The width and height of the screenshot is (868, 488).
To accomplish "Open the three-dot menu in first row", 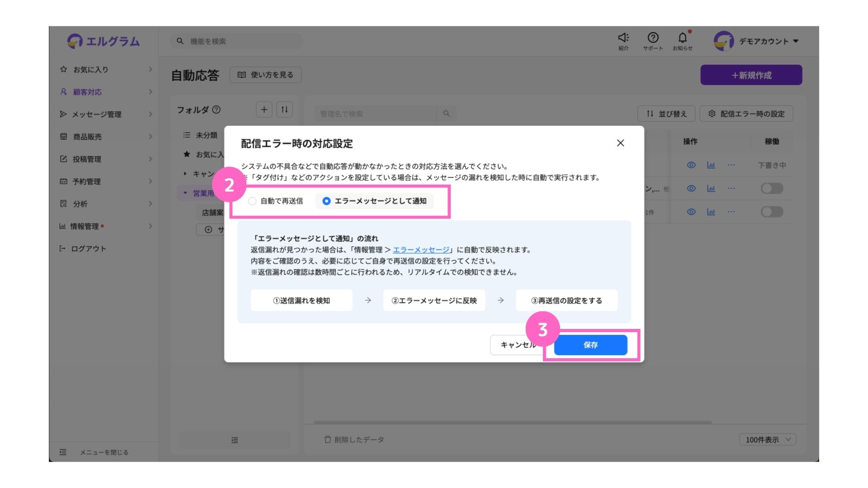I will 731,165.
